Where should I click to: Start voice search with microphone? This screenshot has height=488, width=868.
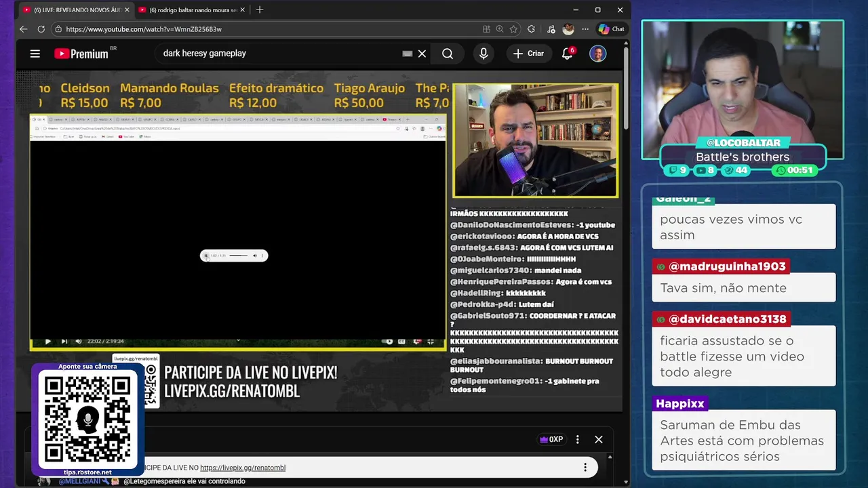(x=484, y=54)
